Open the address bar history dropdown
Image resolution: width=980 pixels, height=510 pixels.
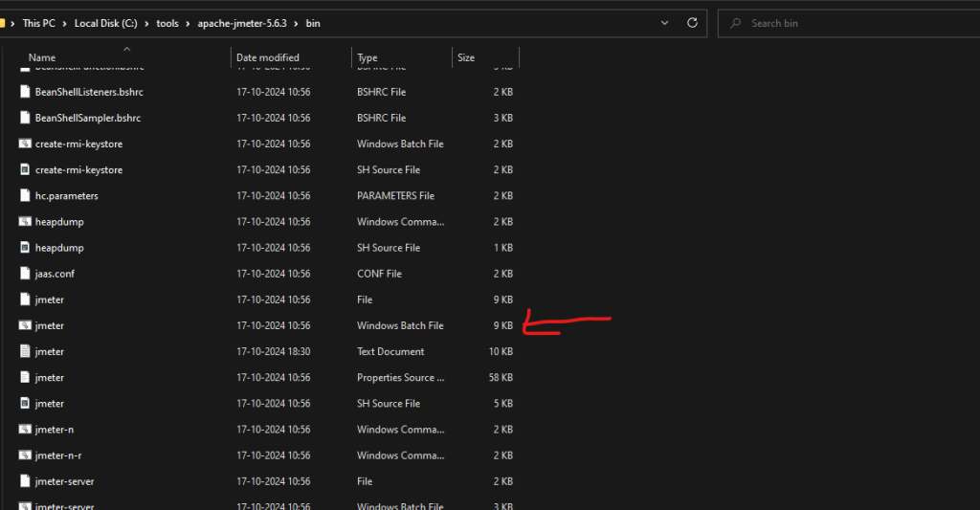(664, 23)
